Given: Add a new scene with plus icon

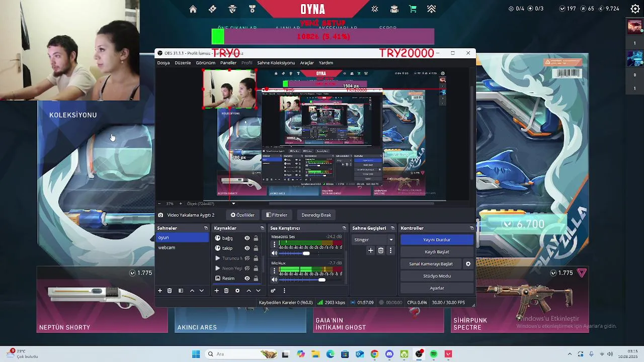Looking at the screenshot, I should [x=160, y=291].
